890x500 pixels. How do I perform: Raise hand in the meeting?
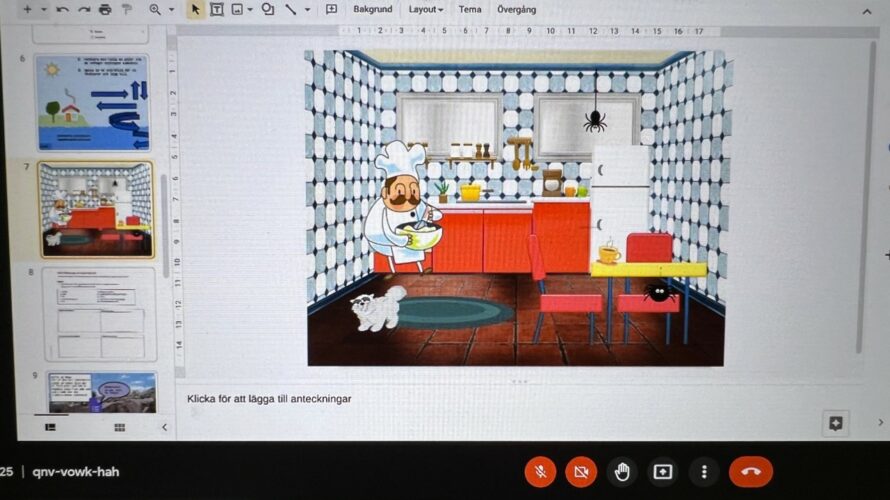(x=622, y=471)
